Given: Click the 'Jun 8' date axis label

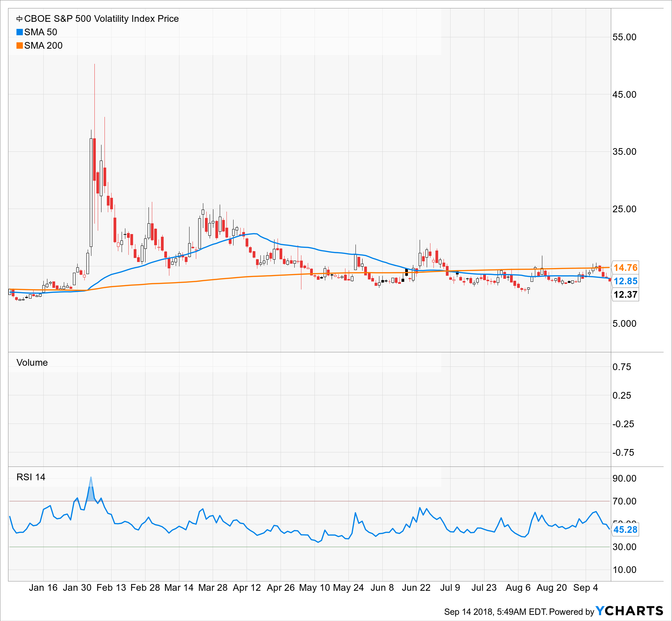Looking at the screenshot, I should point(382,588).
